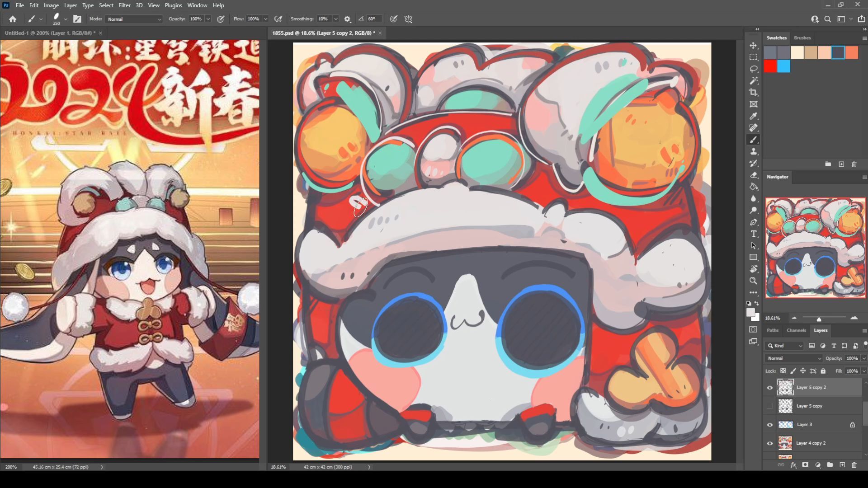Click the Navigator zoom slider handle
Image resolution: width=868 pixels, height=488 pixels.
[819, 319]
